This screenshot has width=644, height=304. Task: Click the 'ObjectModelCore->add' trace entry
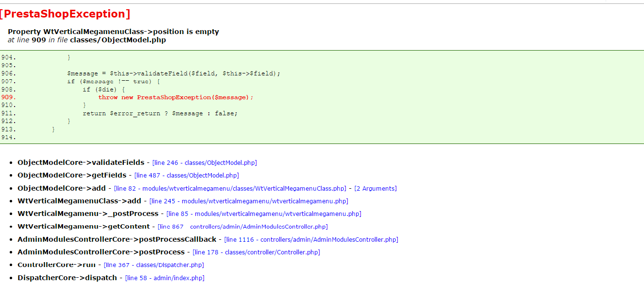pos(62,188)
